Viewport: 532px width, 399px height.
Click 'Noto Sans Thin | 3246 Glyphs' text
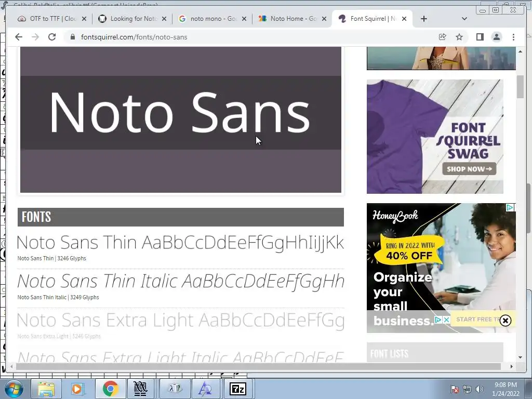tap(51, 258)
